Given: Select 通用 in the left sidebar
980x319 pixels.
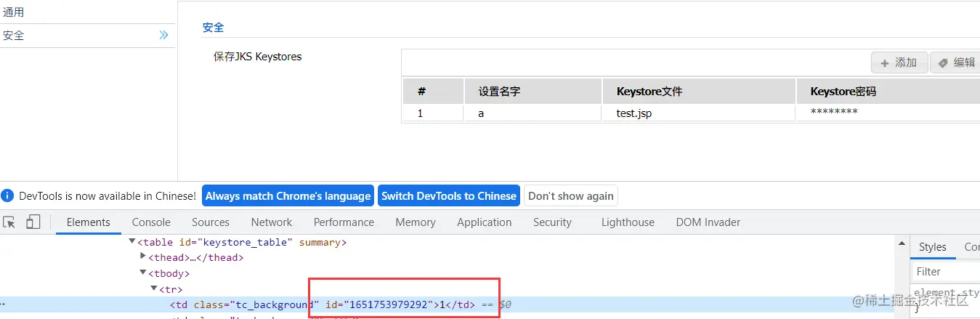Looking at the screenshot, I should (87, 12).
